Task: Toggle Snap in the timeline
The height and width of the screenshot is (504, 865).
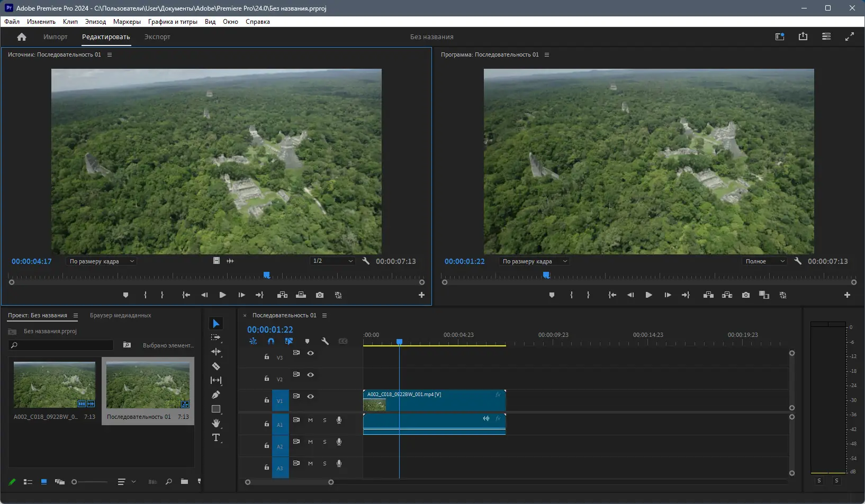Action: [x=271, y=341]
